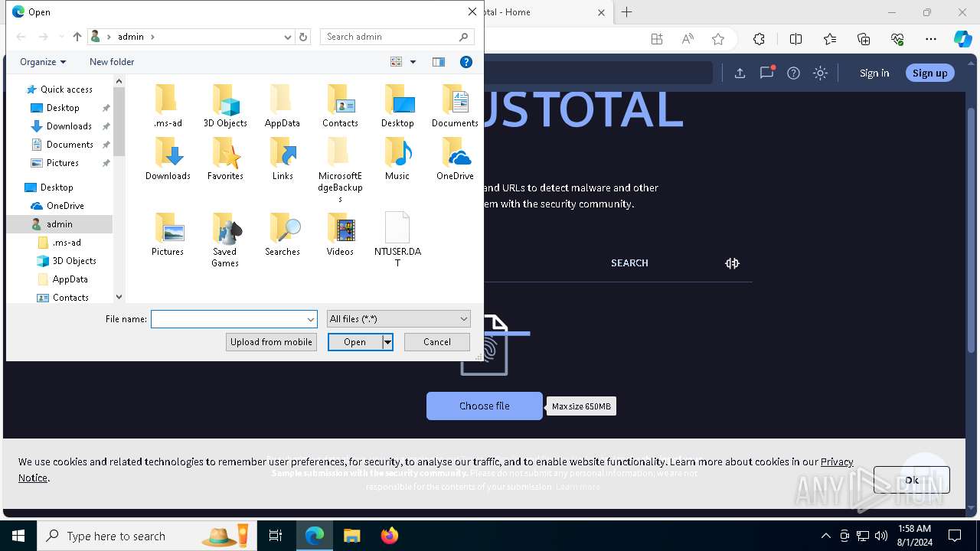Open a new browser tab
Viewport: 980px width, 551px height.
(x=626, y=12)
